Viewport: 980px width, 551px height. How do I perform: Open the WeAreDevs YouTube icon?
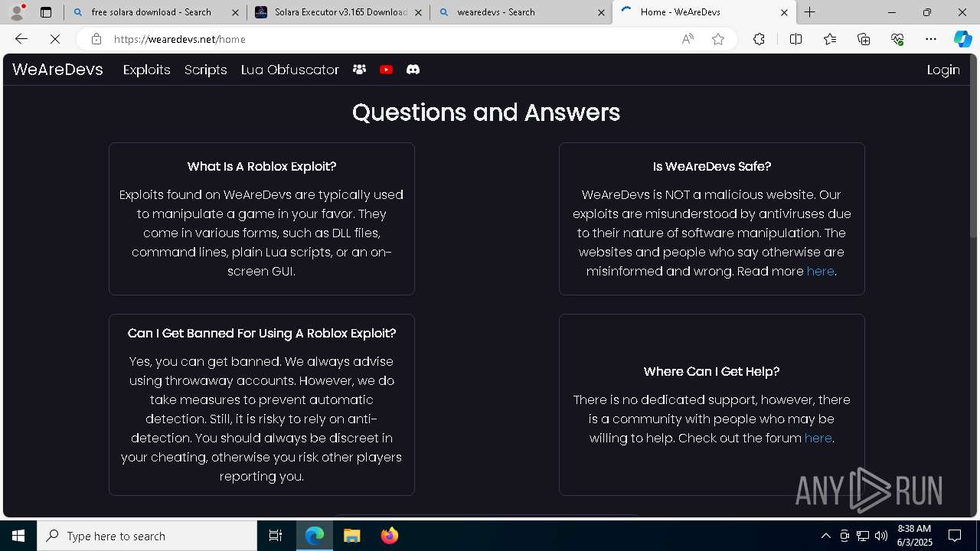(386, 70)
